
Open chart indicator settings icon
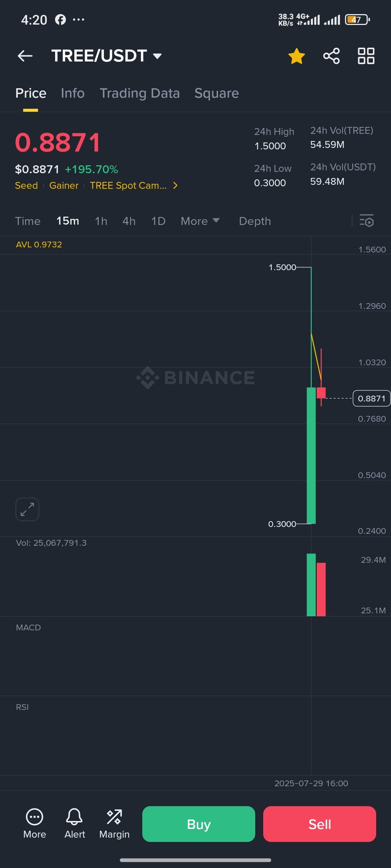(366, 221)
